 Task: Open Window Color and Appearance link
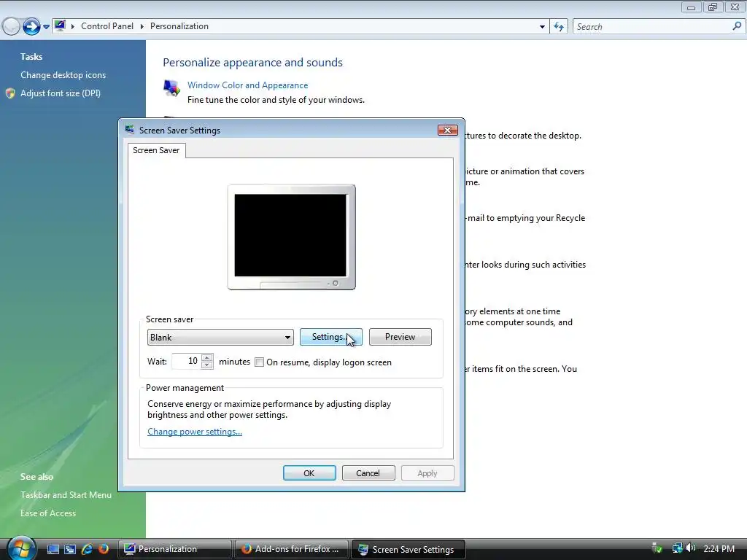click(248, 85)
